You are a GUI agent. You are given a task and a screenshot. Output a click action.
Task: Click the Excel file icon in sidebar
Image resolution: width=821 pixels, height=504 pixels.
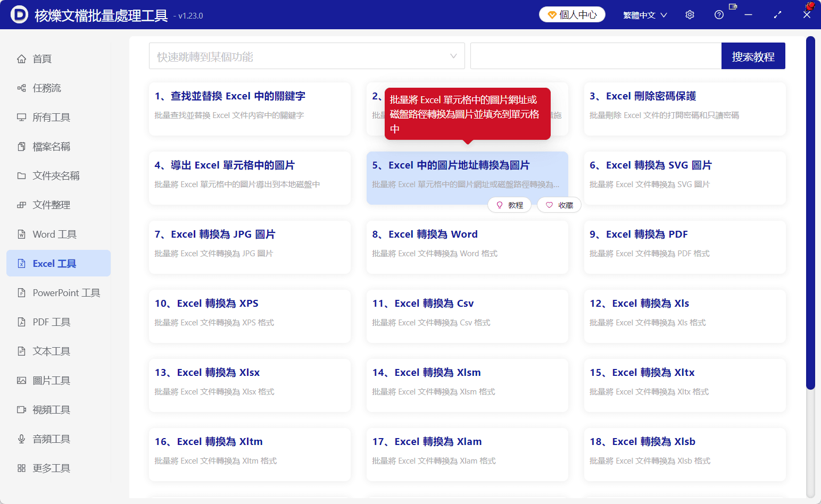[x=22, y=263]
